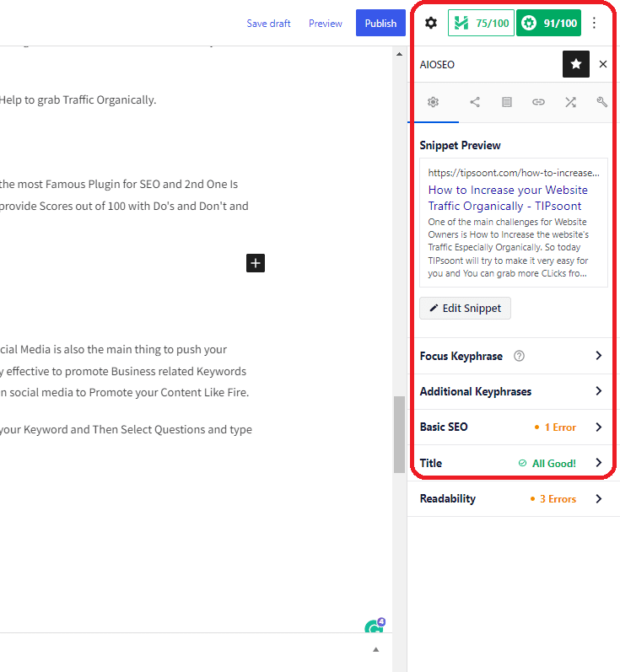Viewport: 620px width, 672px height.
Task: Click the snippet preview title link
Action: click(508, 198)
